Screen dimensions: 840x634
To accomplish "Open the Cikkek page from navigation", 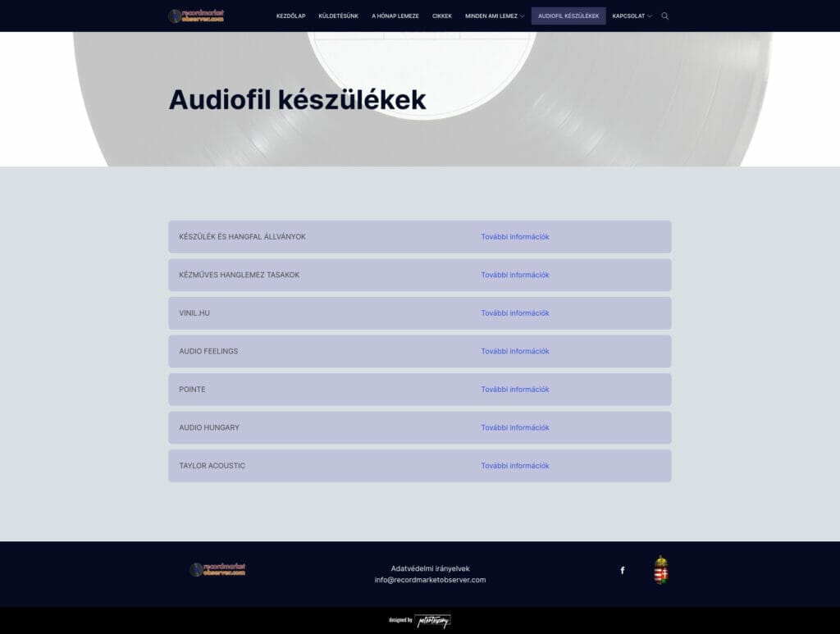I will pos(441,16).
